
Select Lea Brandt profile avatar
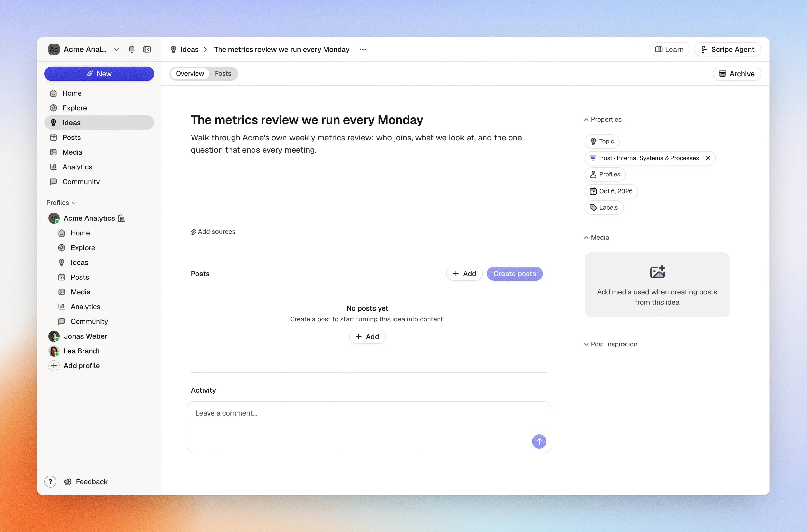point(54,351)
